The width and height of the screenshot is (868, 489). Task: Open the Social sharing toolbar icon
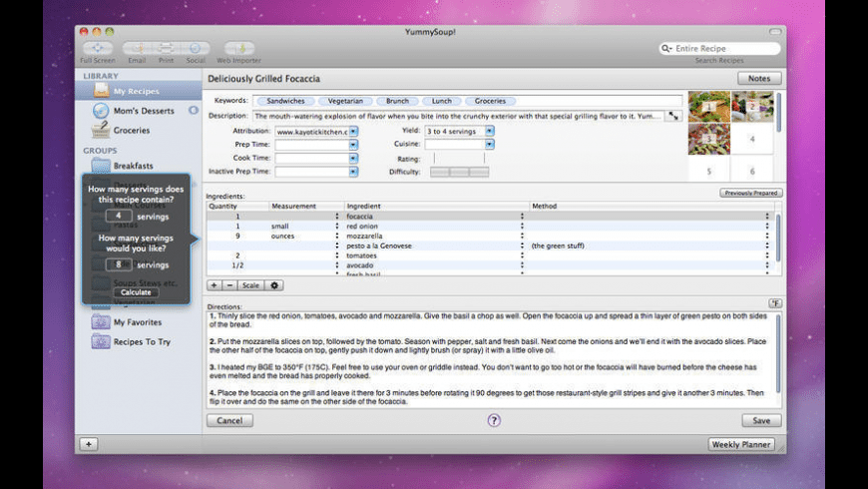point(196,48)
